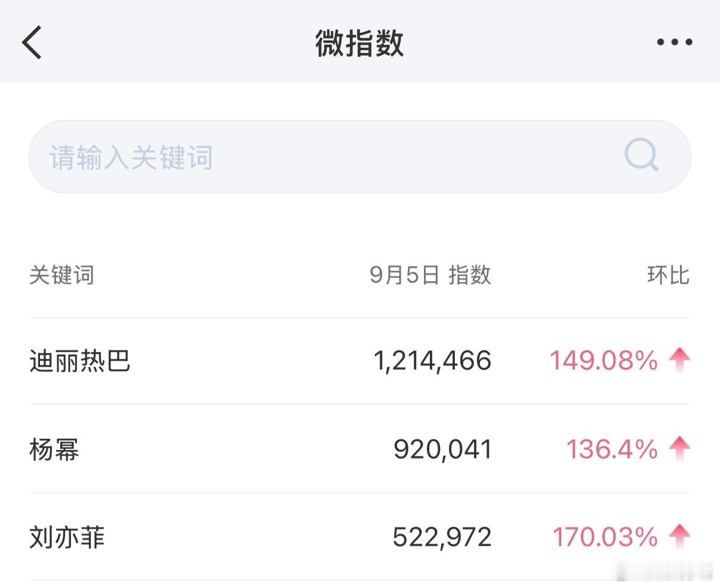Image resolution: width=720 pixels, height=588 pixels.
Task: Click the red up arrow beside 170.03%
Action: tap(679, 537)
